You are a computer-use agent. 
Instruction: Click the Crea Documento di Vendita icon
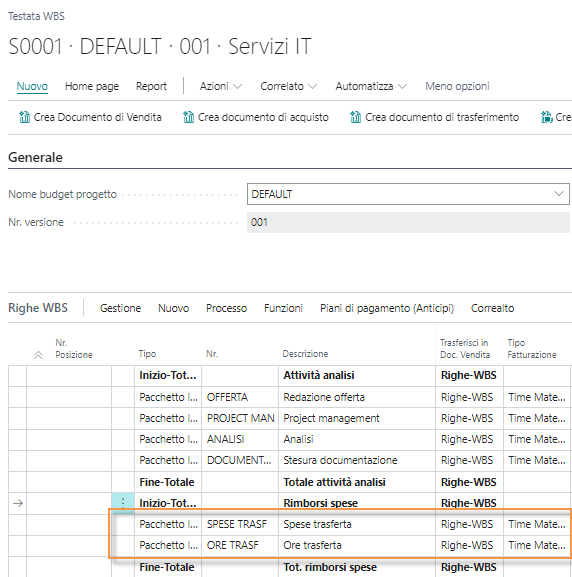tap(24, 117)
